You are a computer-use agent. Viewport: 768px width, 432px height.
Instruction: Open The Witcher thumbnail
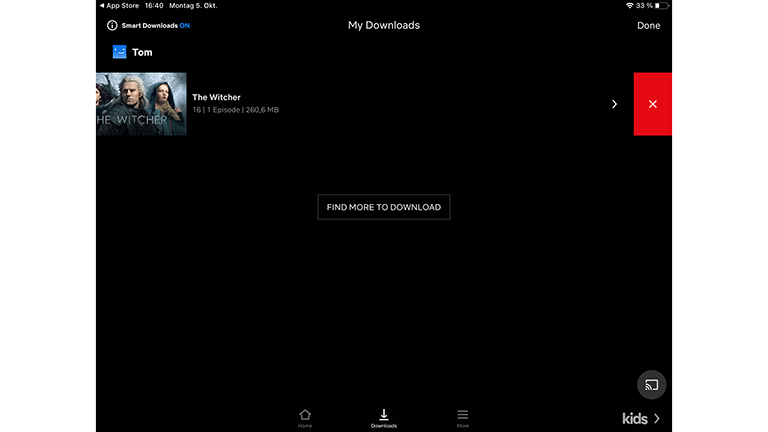point(141,104)
